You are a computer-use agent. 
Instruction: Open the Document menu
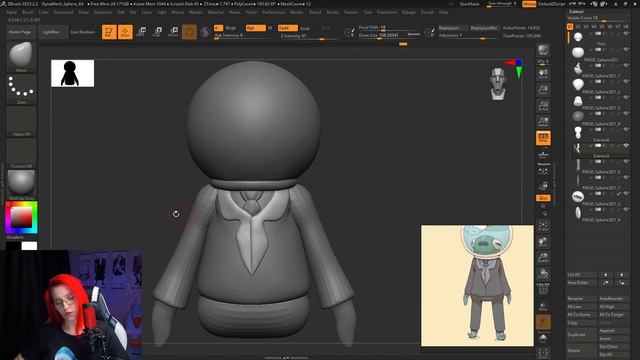click(x=64, y=12)
